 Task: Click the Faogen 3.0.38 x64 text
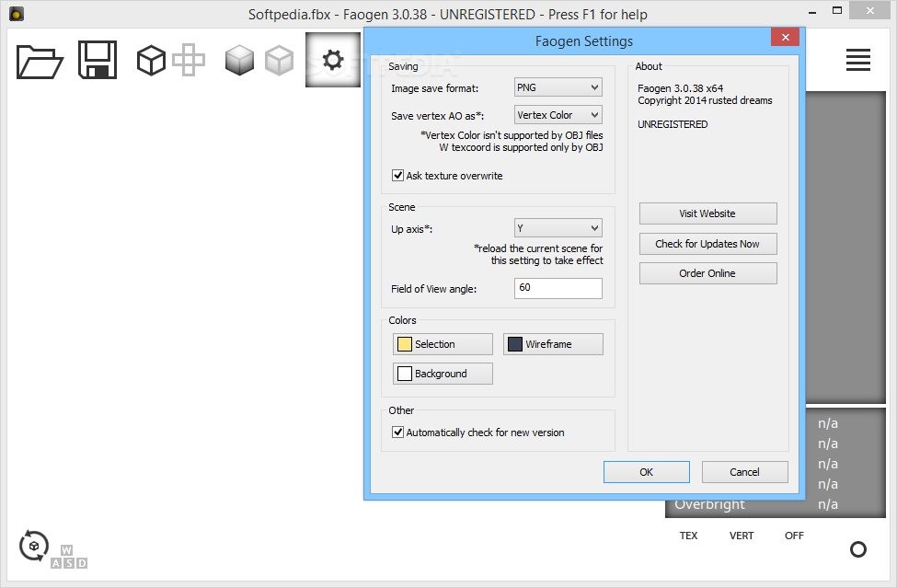click(680, 88)
